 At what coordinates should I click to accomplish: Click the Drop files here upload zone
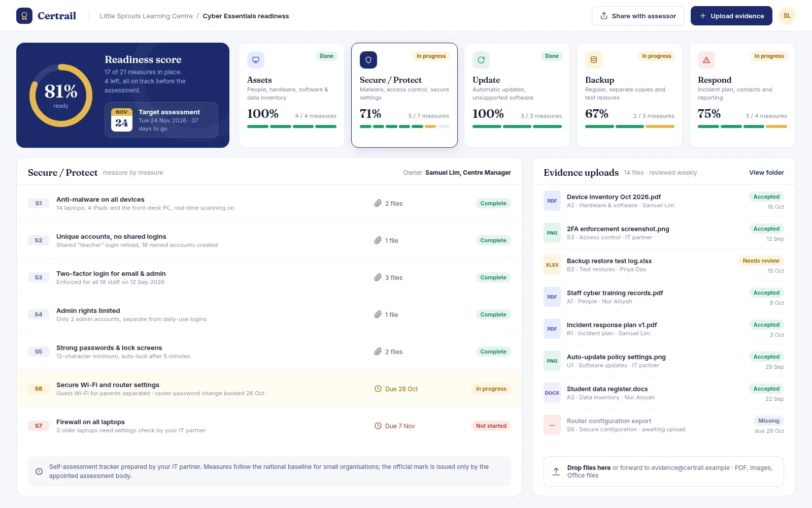[664, 471]
